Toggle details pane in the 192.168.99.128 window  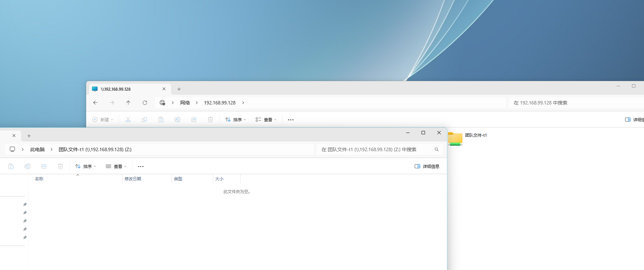[634, 120]
